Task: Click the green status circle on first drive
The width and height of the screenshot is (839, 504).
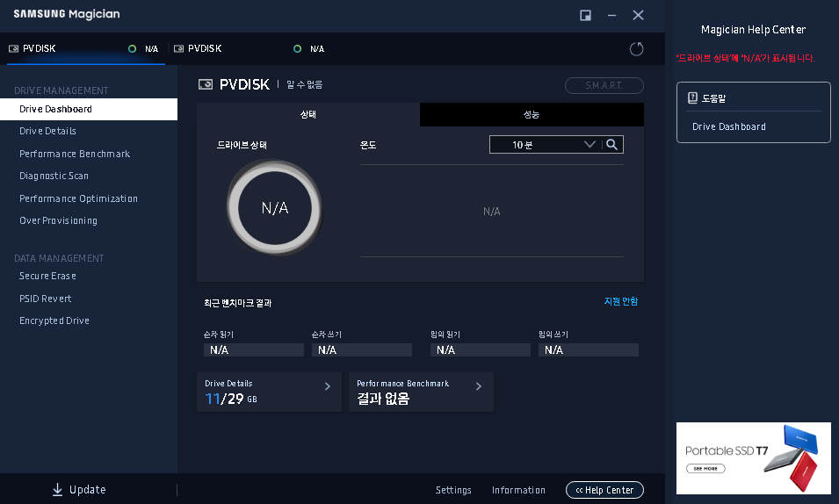Action: (132, 48)
